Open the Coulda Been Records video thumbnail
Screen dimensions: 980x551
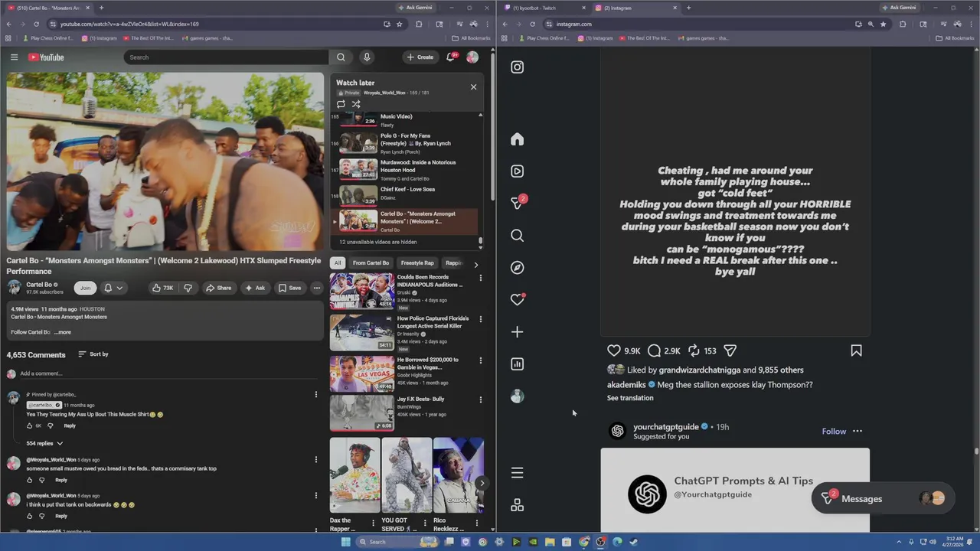tap(361, 291)
